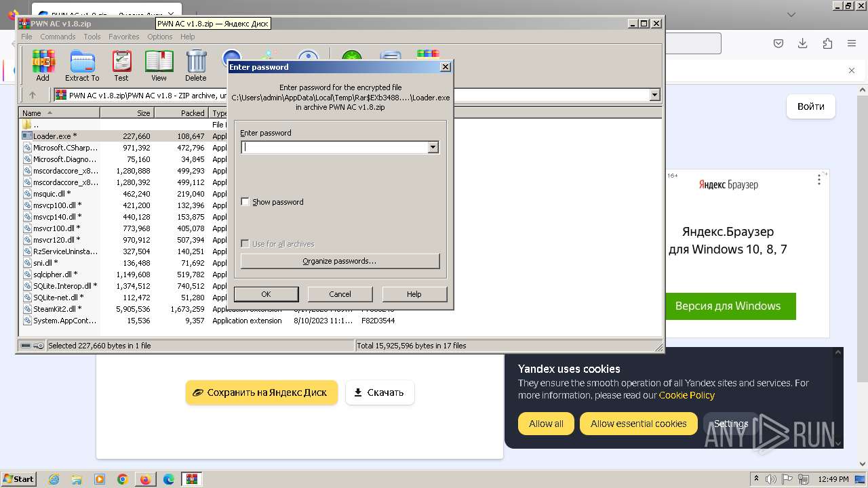This screenshot has width=868, height=488.
Task: Open the Help menu in WinRAR
Action: [188, 37]
